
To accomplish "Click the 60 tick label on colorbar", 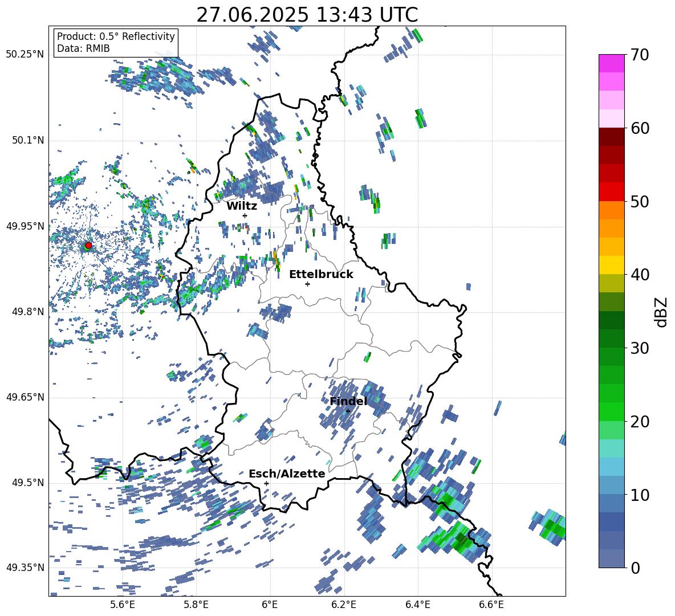I will pos(640,128).
